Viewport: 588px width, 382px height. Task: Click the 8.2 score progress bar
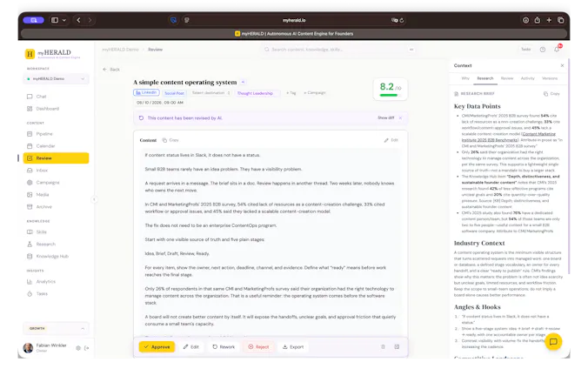coord(390,96)
